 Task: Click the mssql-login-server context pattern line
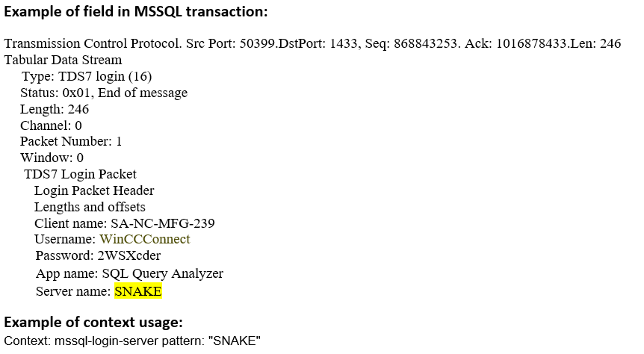pos(132,341)
